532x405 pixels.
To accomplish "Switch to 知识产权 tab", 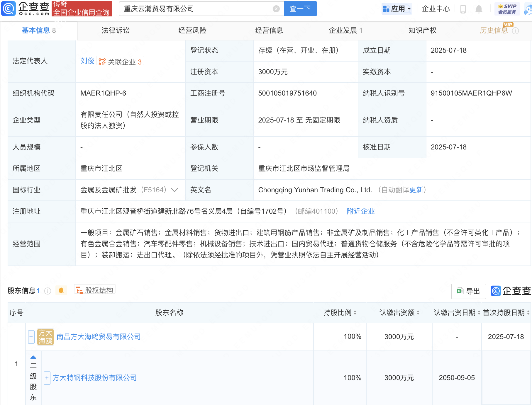I will [422, 30].
